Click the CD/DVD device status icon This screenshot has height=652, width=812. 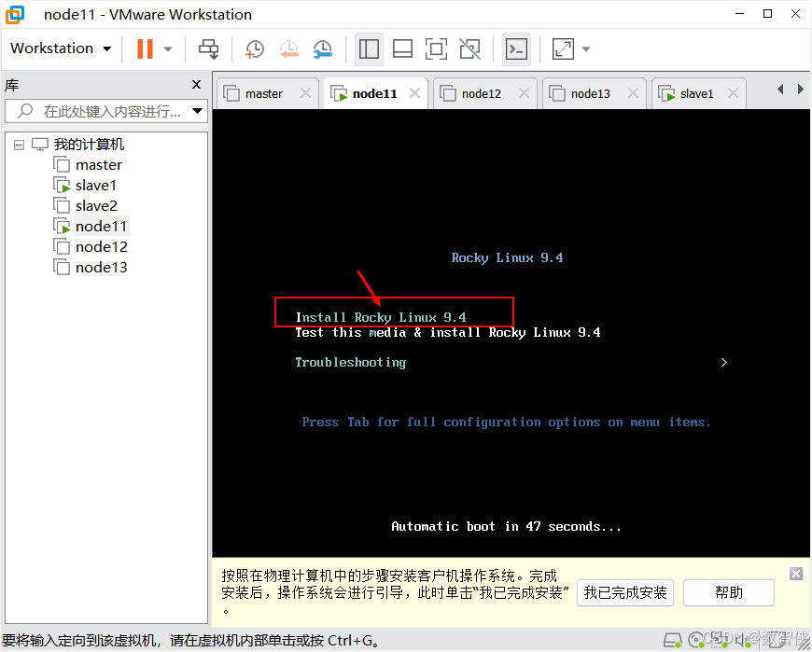[x=697, y=640]
